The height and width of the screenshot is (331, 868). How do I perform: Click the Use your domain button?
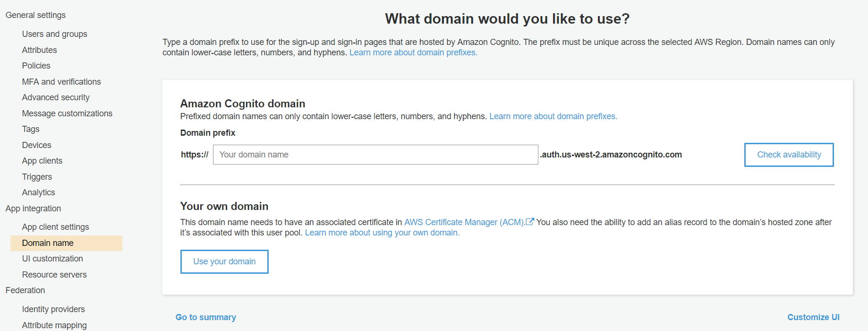(224, 261)
